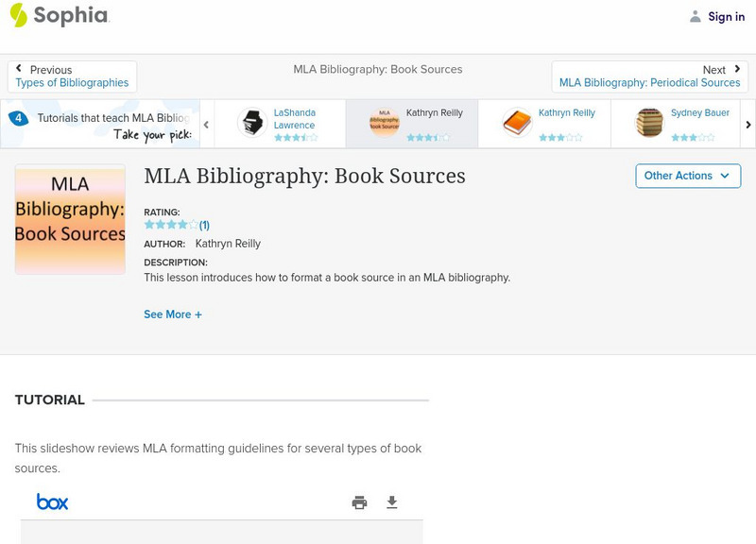Screen dimensions: 756x544
Task: Click the star rating under Rating
Action: pos(171,225)
